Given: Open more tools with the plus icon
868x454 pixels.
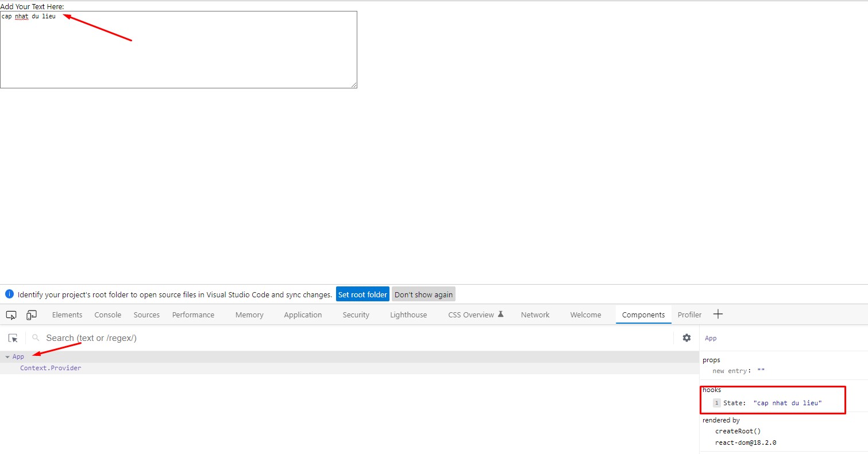Looking at the screenshot, I should click(718, 314).
